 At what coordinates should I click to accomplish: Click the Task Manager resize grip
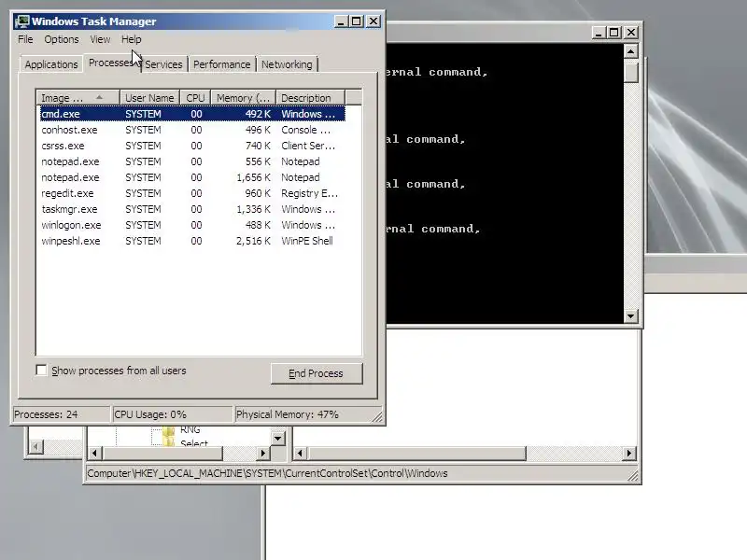[377, 417]
